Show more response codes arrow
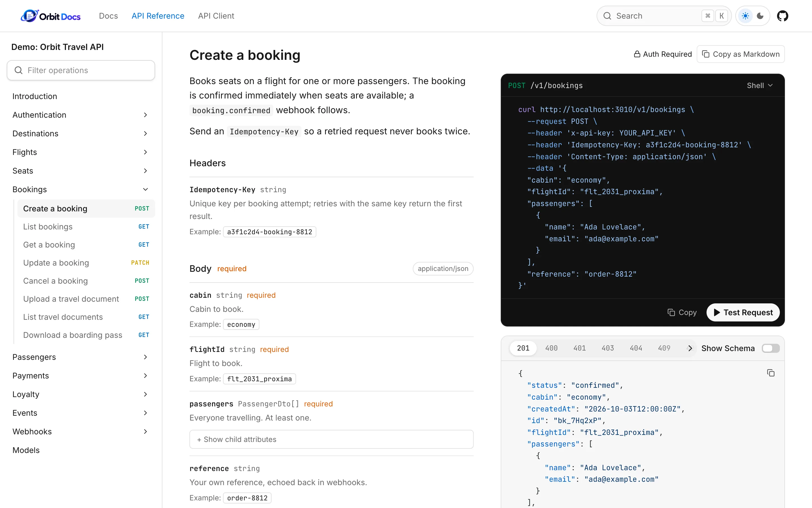Viewport: 812px width, 508px height. tap(690, 348)
